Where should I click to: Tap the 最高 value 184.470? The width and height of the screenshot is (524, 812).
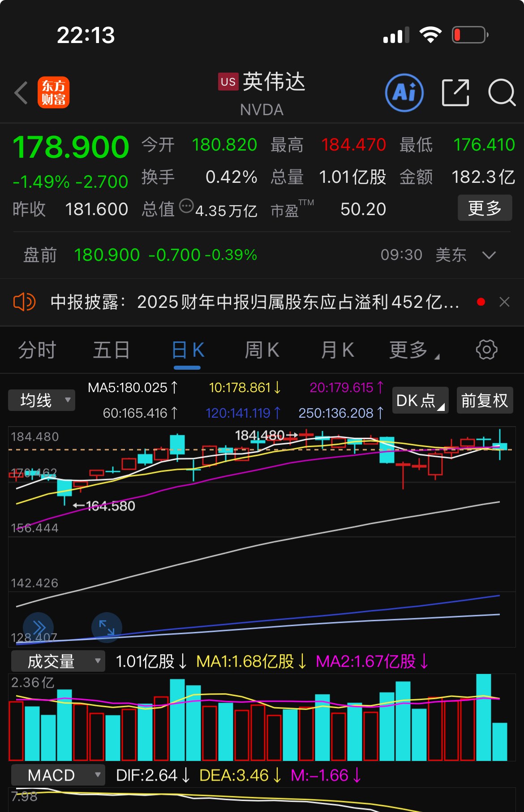click(353, 145)
